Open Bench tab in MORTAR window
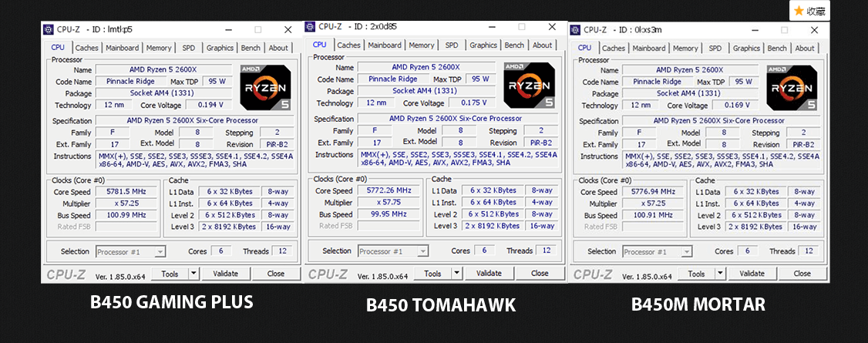The width and height of the screenshot is (868, 343). [777, 49]
